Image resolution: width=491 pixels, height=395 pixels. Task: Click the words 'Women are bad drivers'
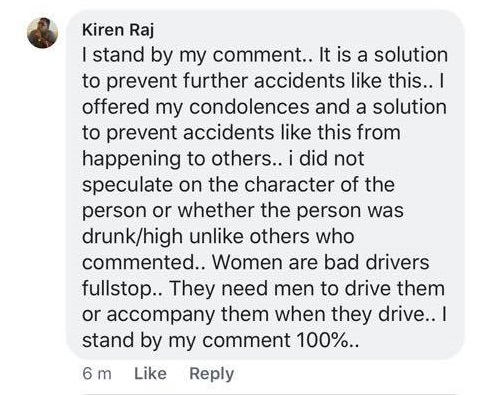click(321, 263)
